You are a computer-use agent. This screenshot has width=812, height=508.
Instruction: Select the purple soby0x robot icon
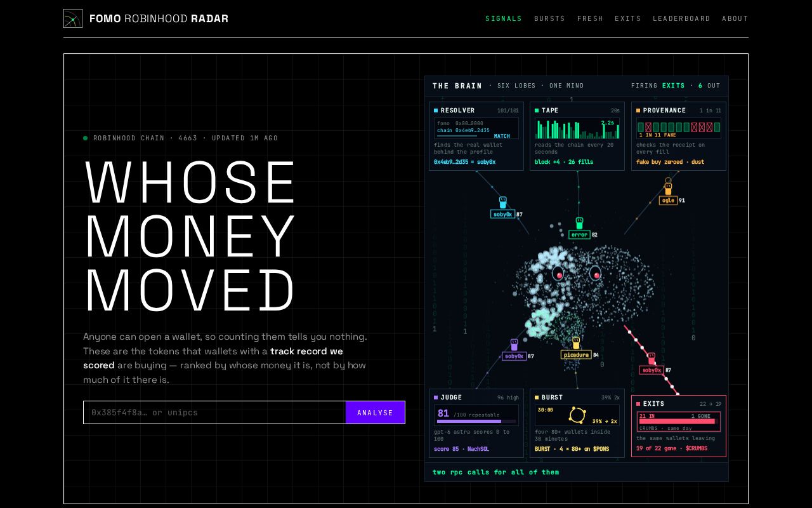pos(514,344)
